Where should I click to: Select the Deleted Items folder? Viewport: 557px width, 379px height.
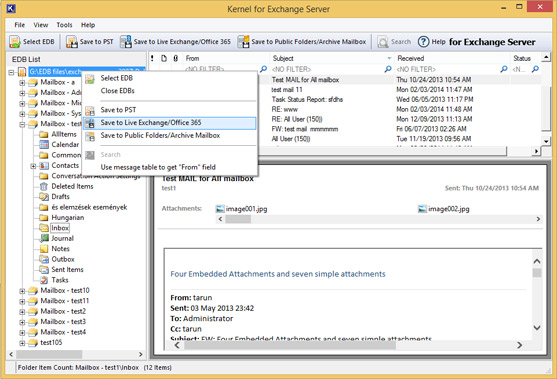coord(72,186)
